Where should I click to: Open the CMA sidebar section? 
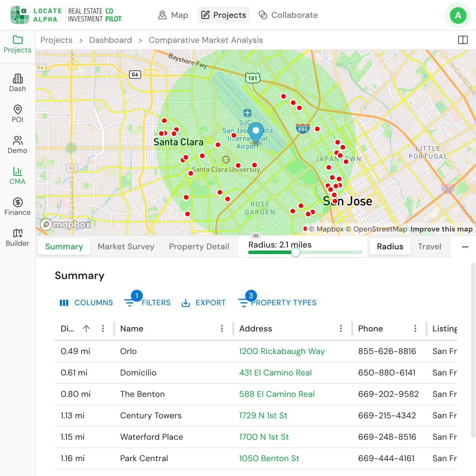(x=17, y=176)
